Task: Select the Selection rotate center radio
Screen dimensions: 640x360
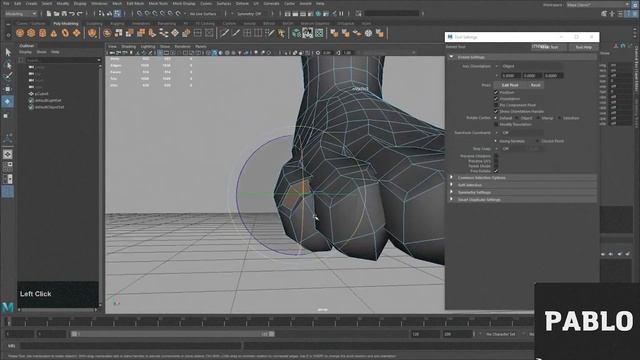Action: point(560,118)
